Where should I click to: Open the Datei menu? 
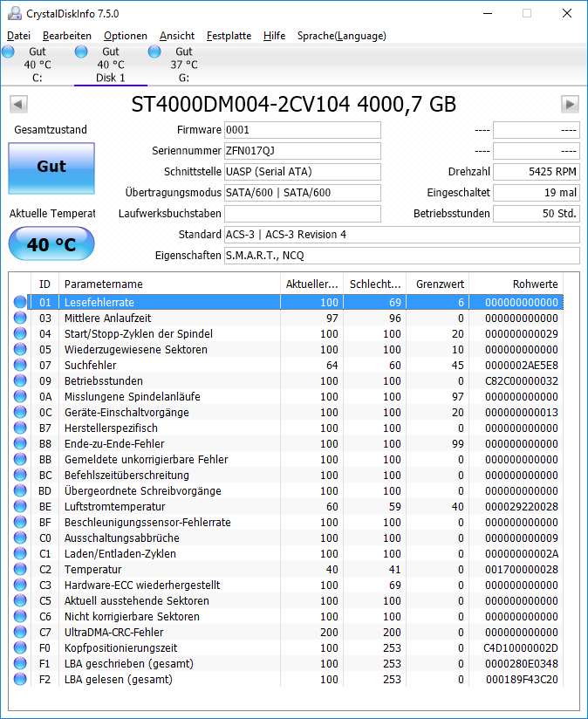click(19, 36)
